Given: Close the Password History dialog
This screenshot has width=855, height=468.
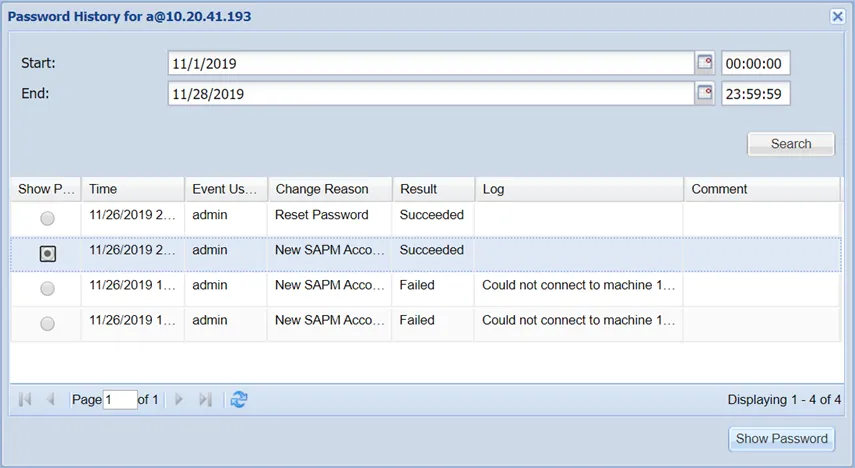Looking at the screenshot, I should [838, 16].
